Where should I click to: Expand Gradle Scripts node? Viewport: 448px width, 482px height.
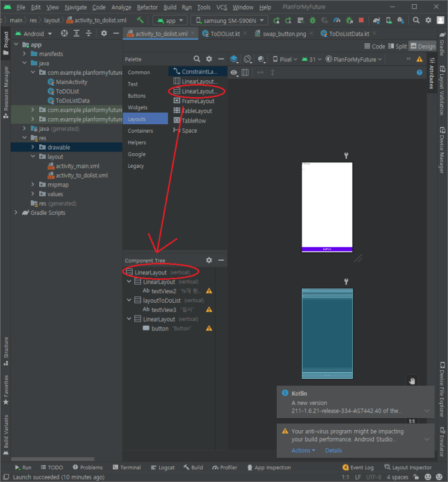click(x=16, y=212)
